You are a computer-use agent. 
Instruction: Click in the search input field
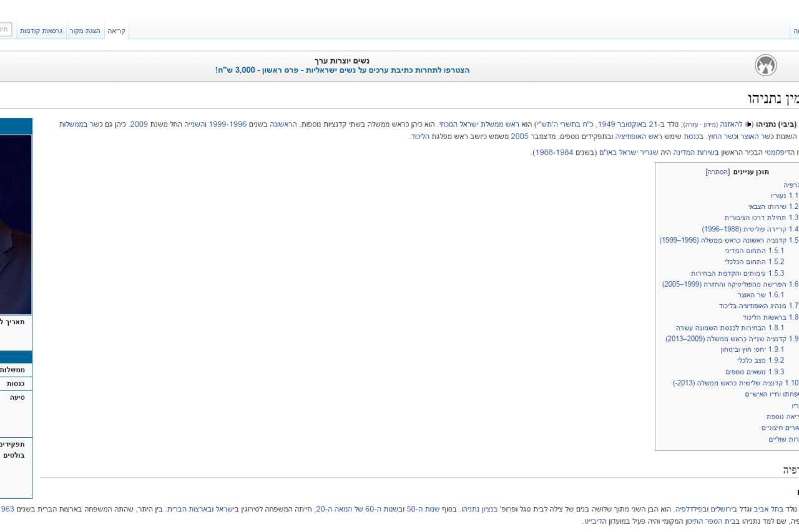(x=5, y=29)
